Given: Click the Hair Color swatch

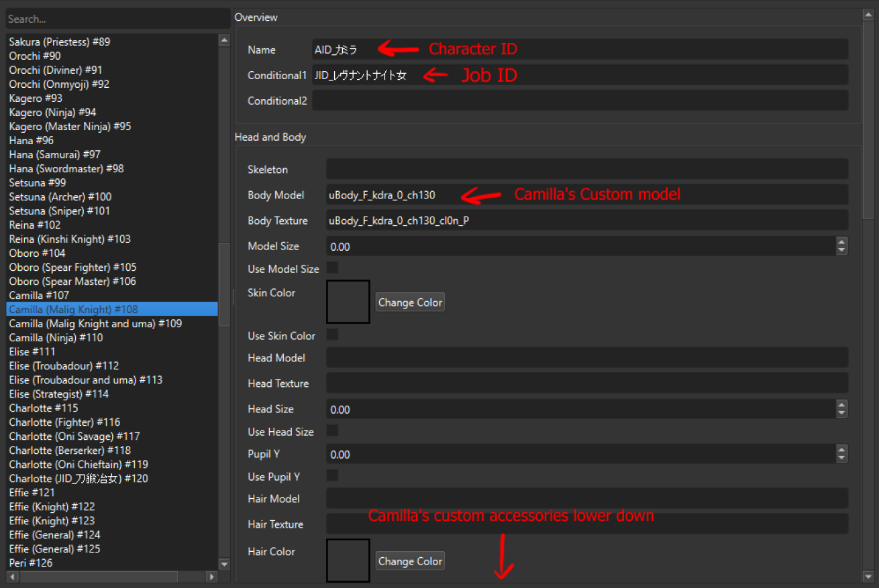Looking at the screenshot, I should click(x=348, y=561).
